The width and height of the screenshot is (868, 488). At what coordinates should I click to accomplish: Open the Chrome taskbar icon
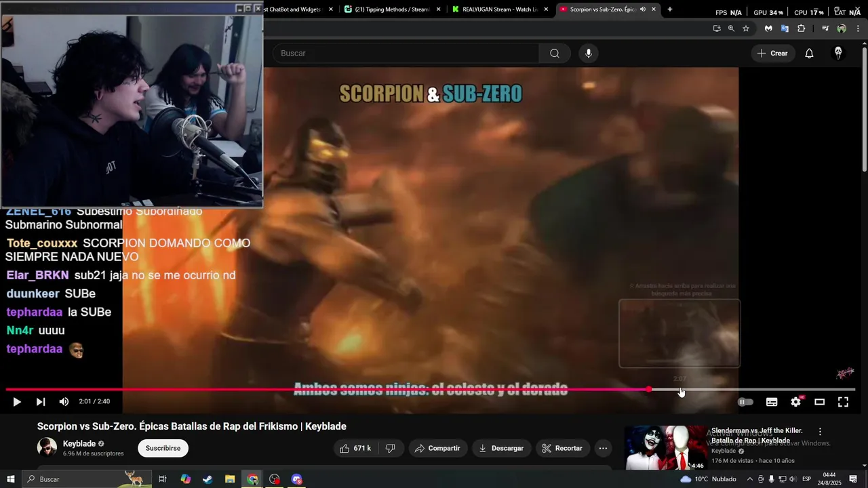[x=252, y=479]
